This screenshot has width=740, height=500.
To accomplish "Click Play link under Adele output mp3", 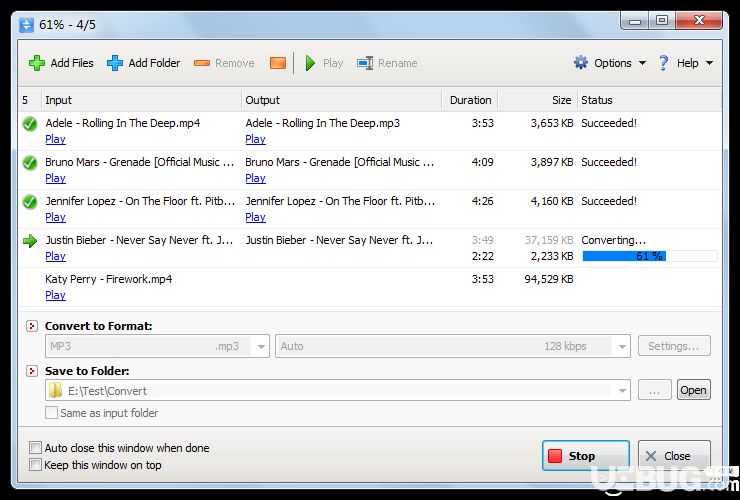I will click(x=255, y=139).
